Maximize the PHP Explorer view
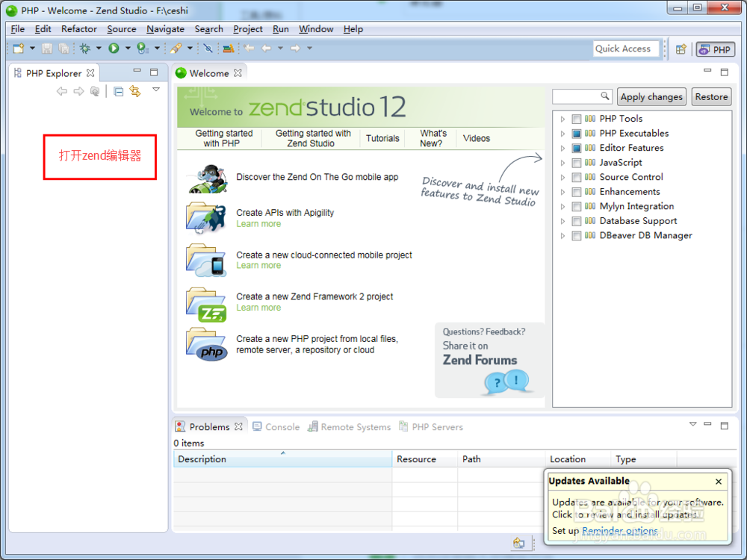 [x=154, y=72]
